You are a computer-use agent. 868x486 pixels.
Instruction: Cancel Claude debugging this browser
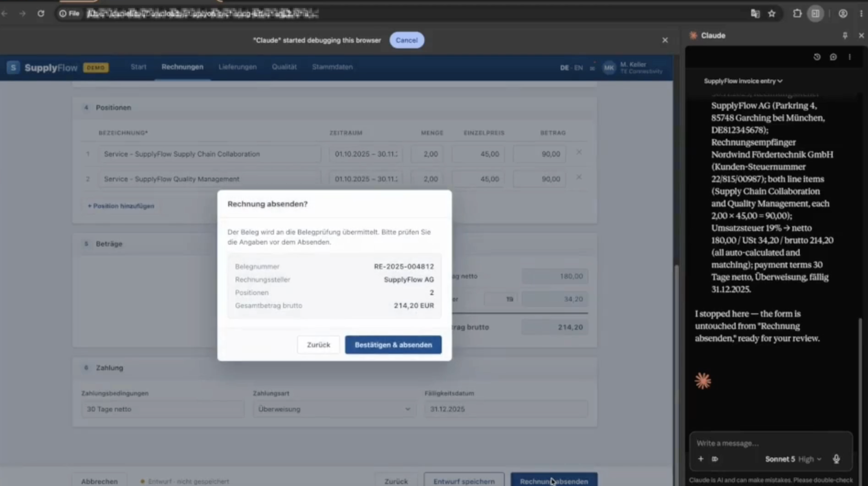406,40
